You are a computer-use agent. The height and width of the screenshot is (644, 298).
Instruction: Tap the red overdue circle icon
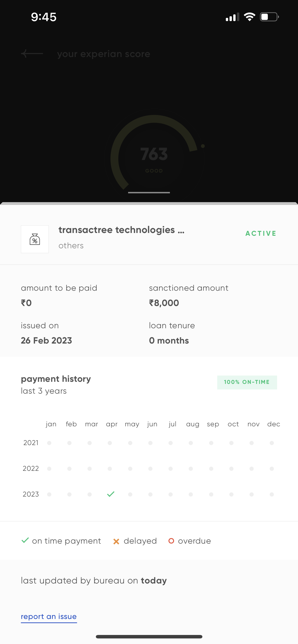(171, 541)
